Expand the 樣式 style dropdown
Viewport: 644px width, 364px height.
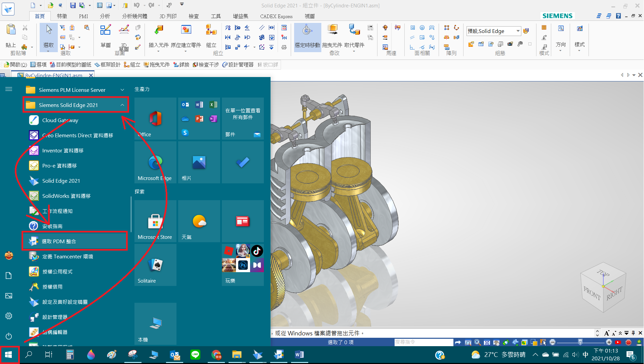pyautogui.click(x=579, y=51)
